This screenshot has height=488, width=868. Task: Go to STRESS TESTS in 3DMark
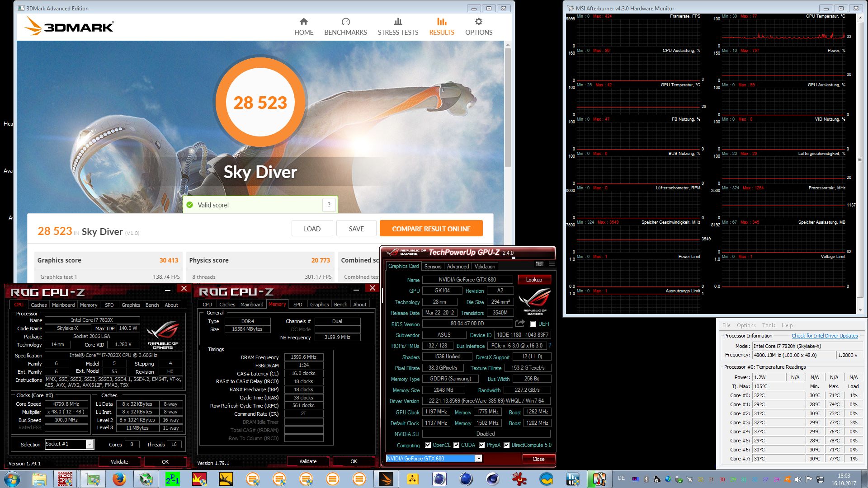(x=398, y=27)
